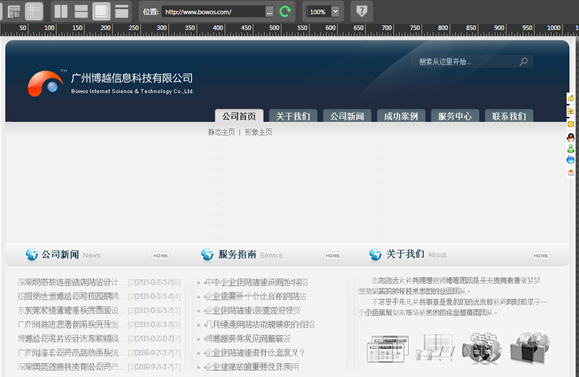Click the URL field showing http://www.bowos.com/
579x377 pixels.
pyautogui.click(x=213, y=12)
